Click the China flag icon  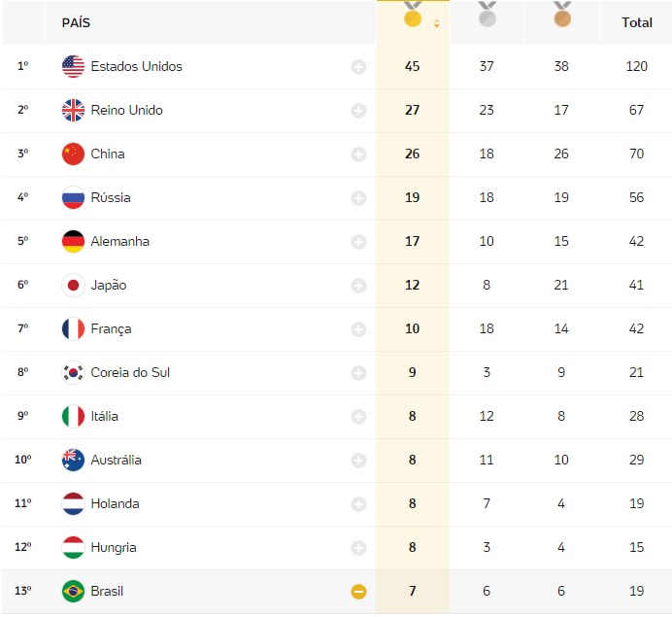pos(73,154)
